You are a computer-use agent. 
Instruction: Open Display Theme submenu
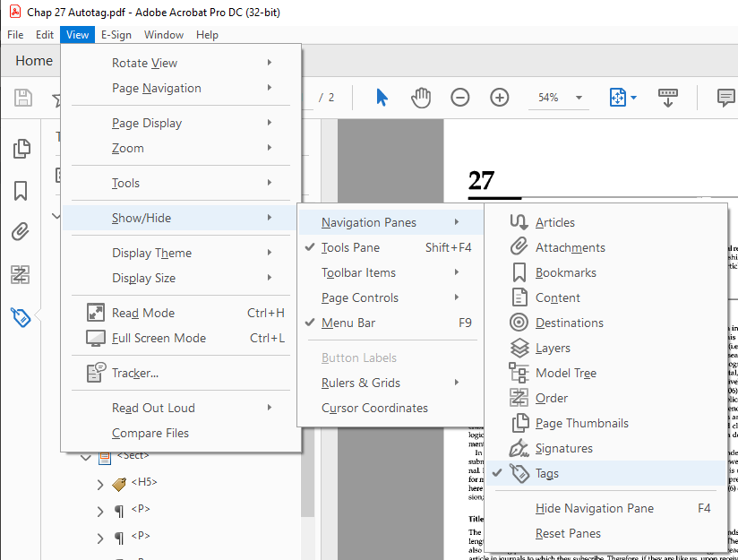[181, 253]
